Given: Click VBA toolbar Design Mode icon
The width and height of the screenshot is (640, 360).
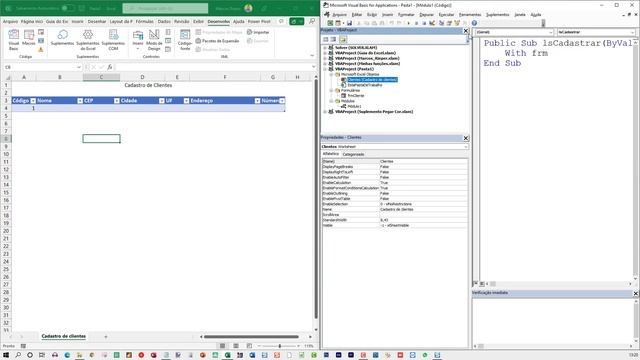Looking at the screenshot, I should [432, 23].
